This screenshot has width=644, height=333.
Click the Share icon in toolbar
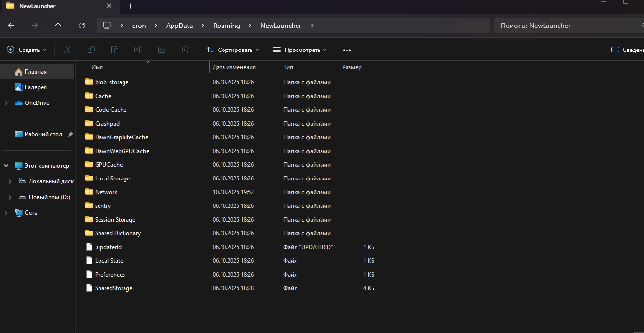(x=162, y=50)
